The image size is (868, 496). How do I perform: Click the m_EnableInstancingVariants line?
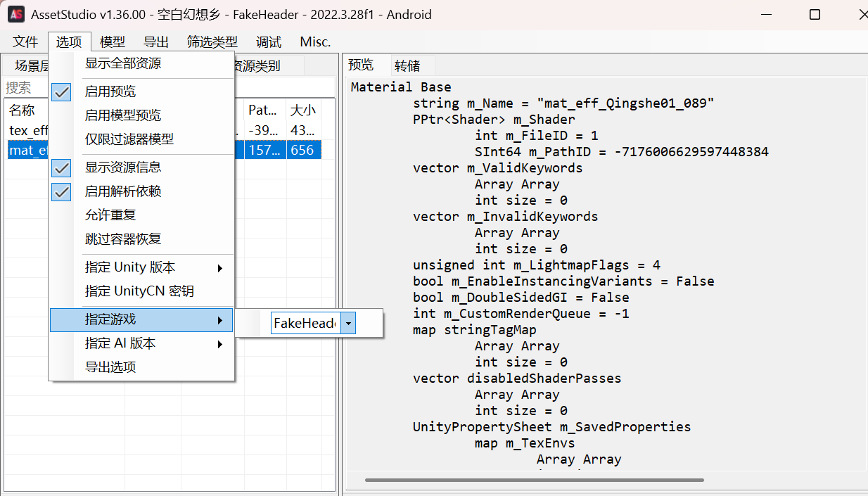click(563, 281)
